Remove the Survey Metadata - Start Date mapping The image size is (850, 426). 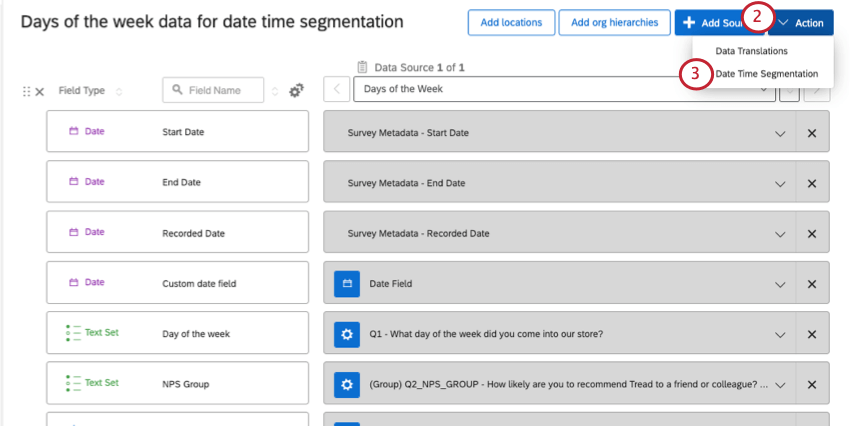tap(811, 132)
